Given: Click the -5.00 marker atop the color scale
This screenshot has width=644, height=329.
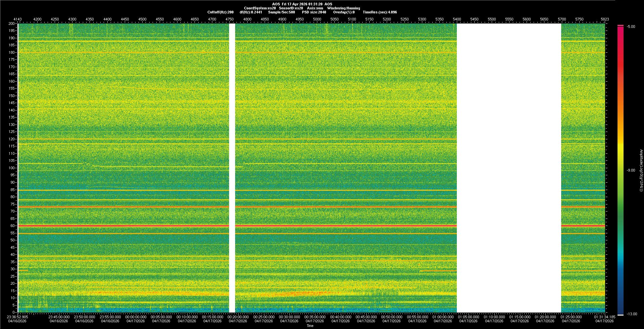Looking at the screenshot, I should tap(631, 27).
